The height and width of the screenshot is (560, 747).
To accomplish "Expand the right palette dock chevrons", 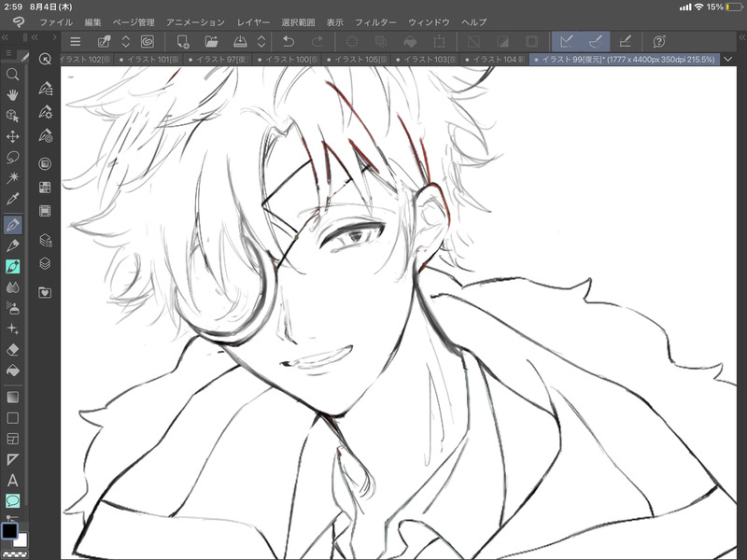I will pos(742,37).
